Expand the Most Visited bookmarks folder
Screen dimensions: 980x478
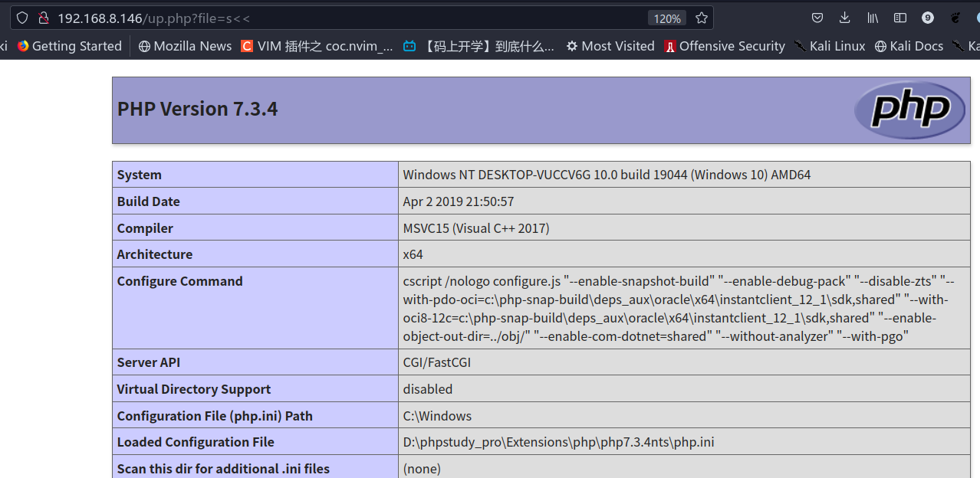tap(610, 46)
